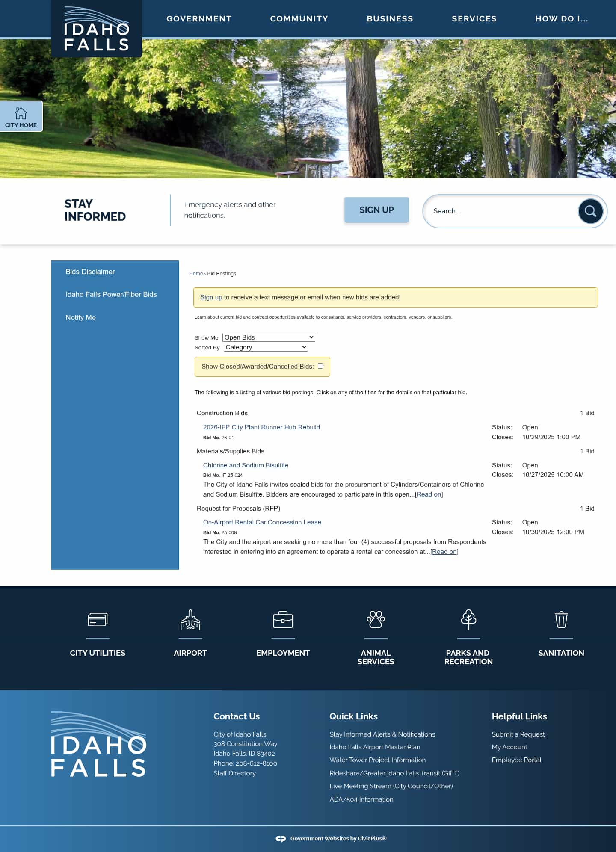Open Idaho Falls Airport Master Plan link
The image size is (616, 852).
tap(375, 747)
